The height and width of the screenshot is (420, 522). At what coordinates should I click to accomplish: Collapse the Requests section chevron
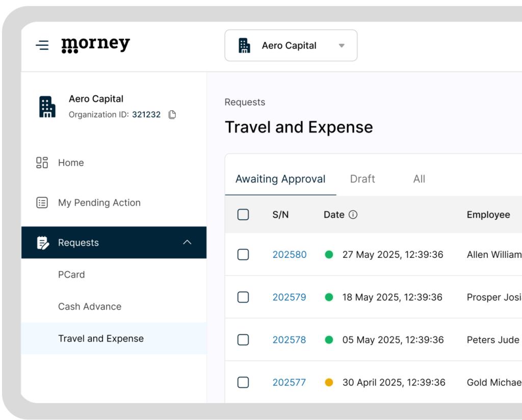(187, 243)
